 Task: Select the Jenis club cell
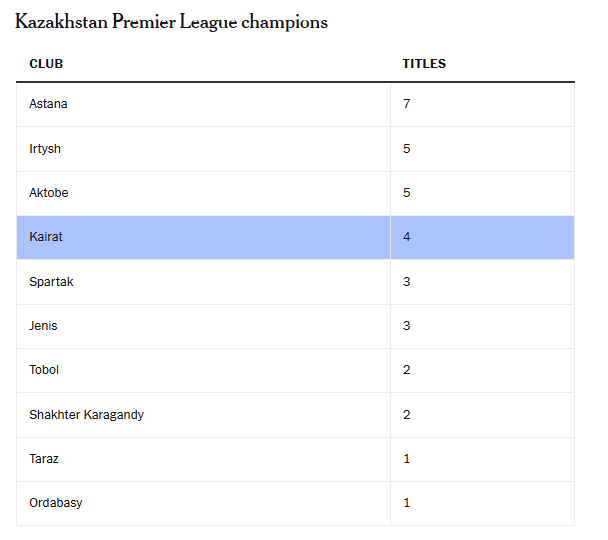click(44, 326)
